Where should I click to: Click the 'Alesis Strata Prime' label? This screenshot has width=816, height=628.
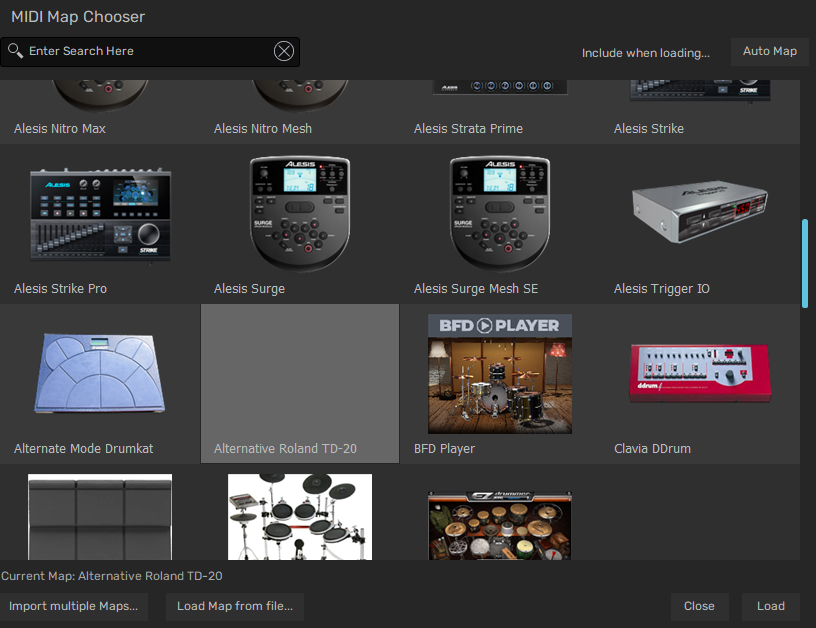pyautogui.click(x=468, y=129)
